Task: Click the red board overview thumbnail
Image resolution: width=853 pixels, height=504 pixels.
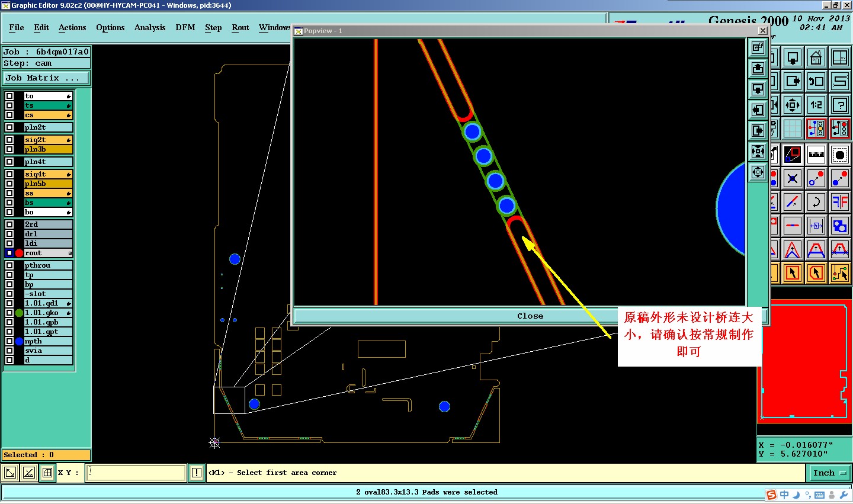Action: click(x=804, y=361)
